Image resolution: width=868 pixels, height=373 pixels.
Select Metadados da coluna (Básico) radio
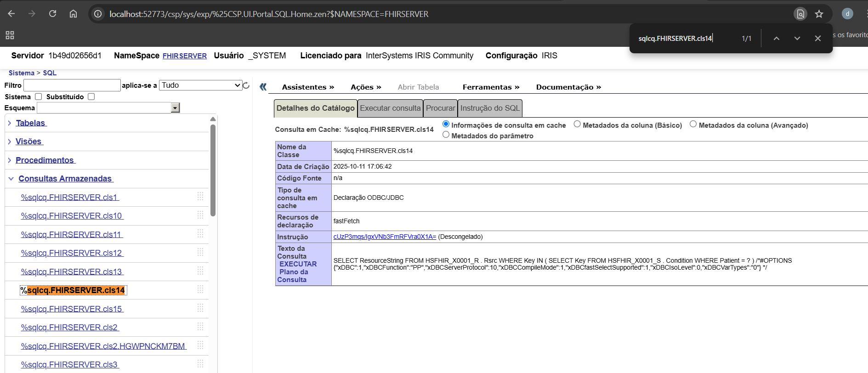[x=577, y=124]
